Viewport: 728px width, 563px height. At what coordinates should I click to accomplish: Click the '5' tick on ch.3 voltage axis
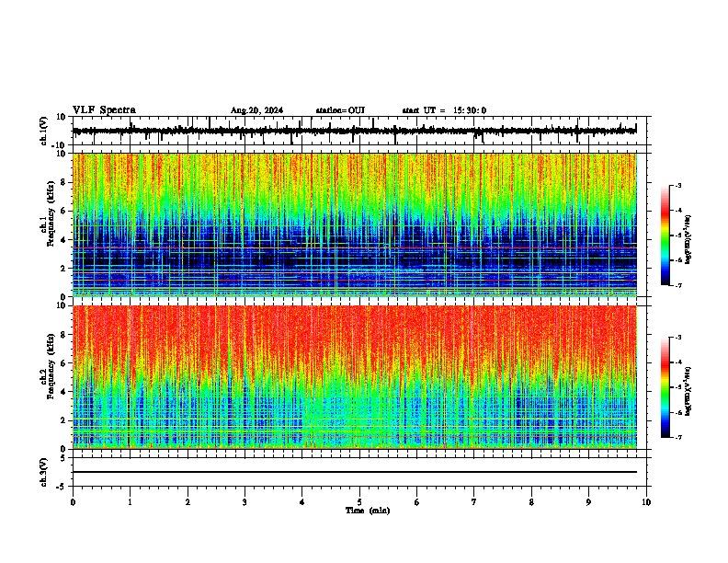(63, 458)
